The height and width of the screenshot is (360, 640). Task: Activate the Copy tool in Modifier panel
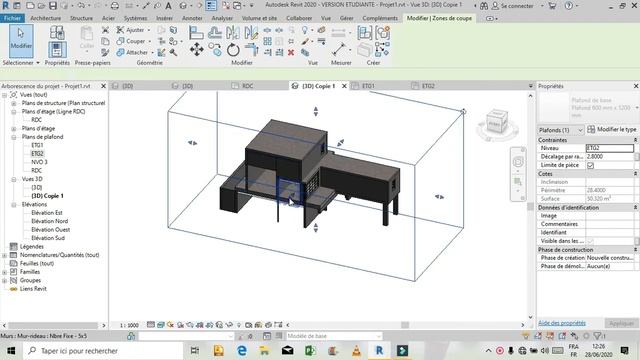point(215,50)
